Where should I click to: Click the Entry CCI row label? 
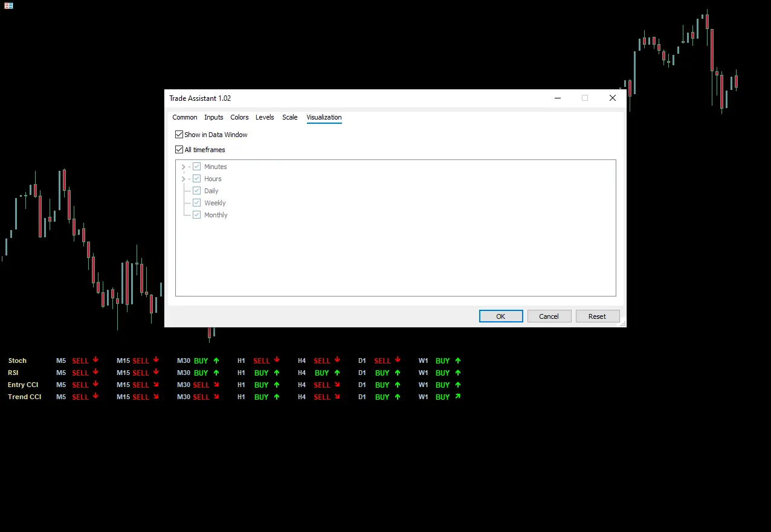tap(23, 385)
